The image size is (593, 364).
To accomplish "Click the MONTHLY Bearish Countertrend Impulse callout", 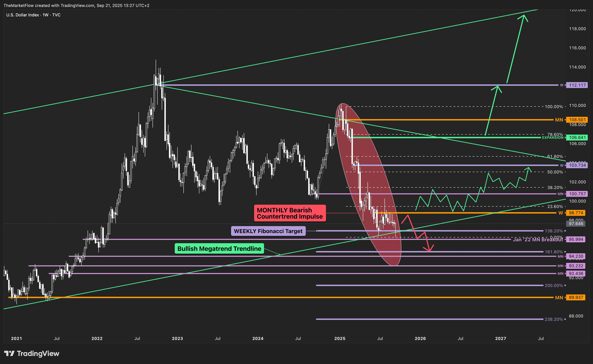I will tap(290, 213).
